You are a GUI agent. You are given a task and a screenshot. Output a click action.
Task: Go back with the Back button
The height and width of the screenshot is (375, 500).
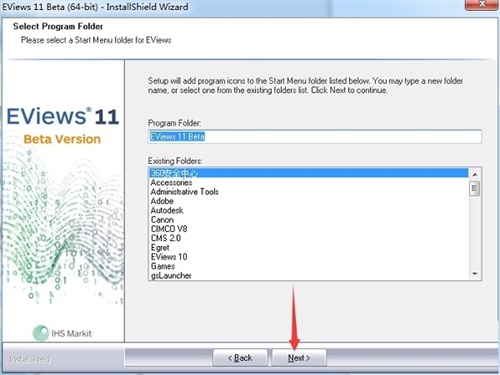240,358
